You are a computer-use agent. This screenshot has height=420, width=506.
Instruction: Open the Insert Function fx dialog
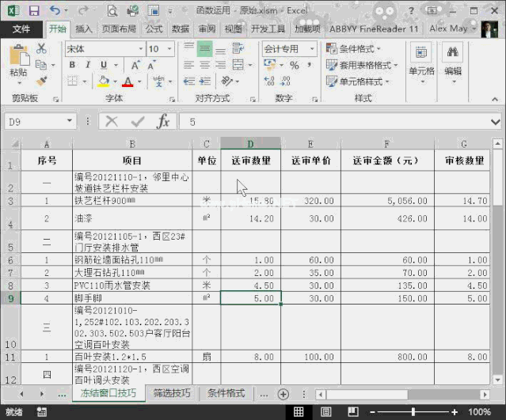pos(163,122)
